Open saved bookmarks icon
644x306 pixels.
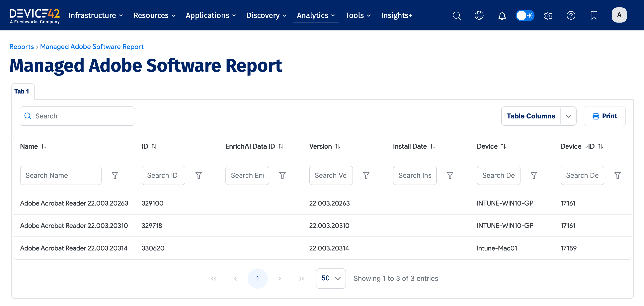tap(594, 16)
